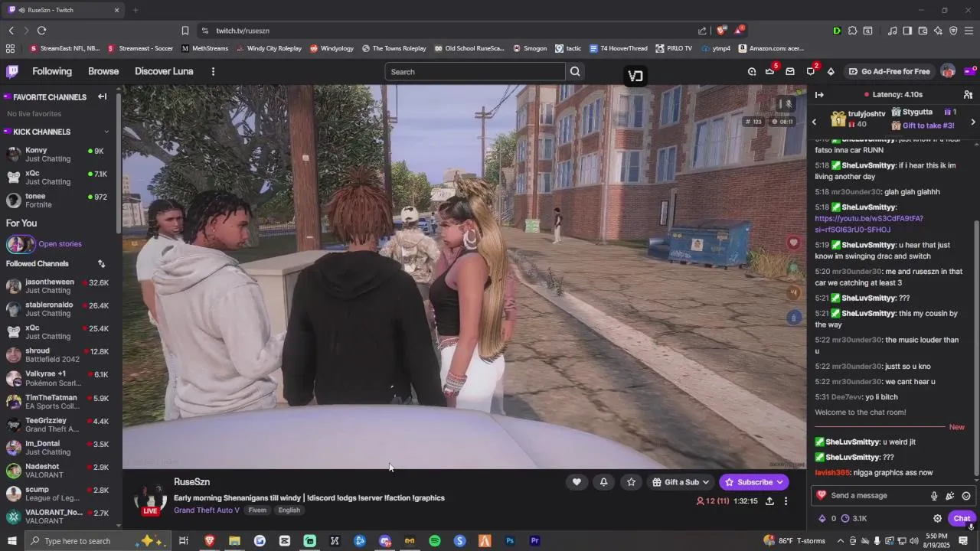Open the Subscribe dropdown
980x551 pixels.
point(754,482)
